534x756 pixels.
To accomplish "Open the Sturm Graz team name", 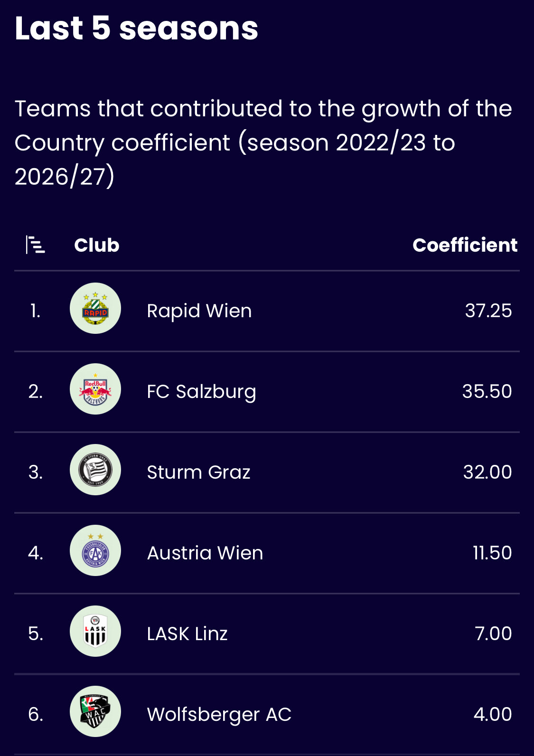I will click(198, 472).
